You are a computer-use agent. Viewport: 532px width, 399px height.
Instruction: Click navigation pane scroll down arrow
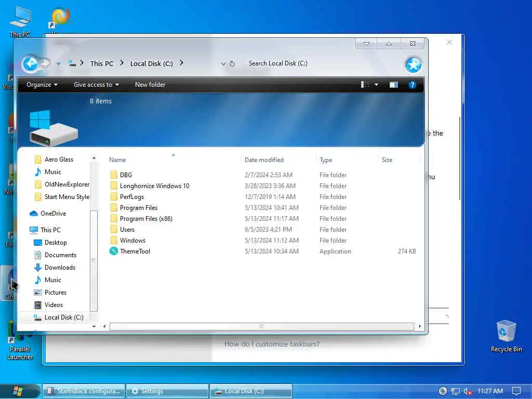click(x=94, y=326)
